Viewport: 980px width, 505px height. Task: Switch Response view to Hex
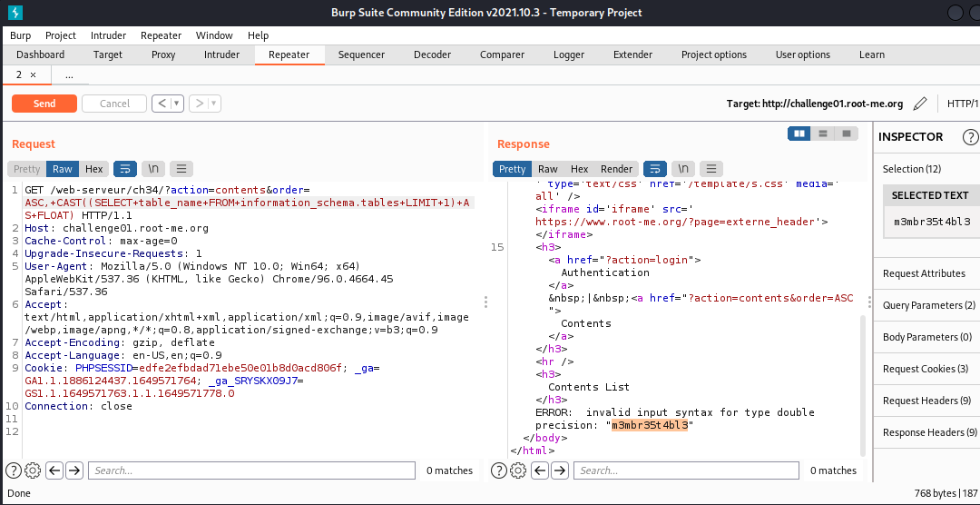(x=579, y=168)
